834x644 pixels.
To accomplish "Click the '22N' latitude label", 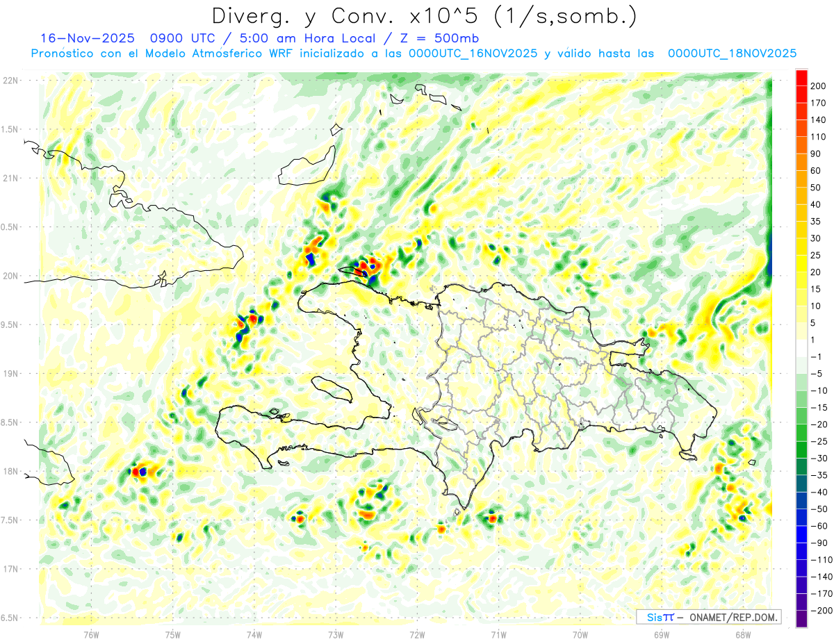I will 10,81.
